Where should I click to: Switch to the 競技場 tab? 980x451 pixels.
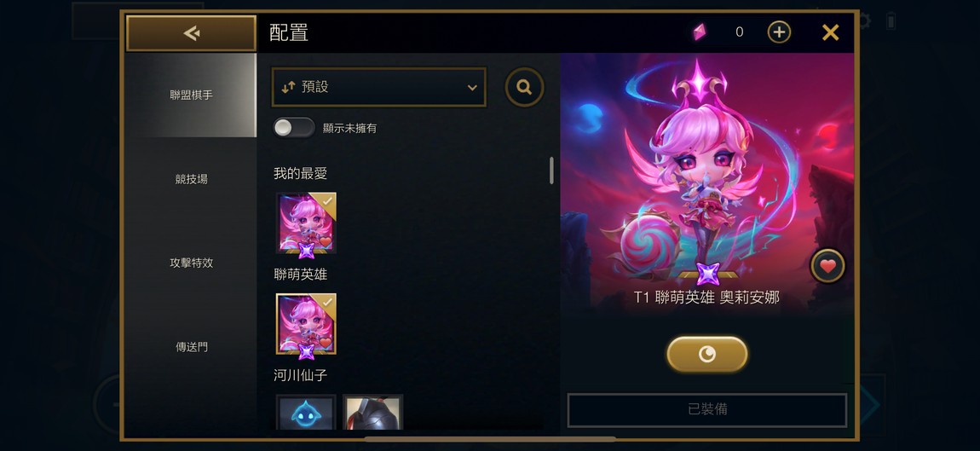click(191, 179)
